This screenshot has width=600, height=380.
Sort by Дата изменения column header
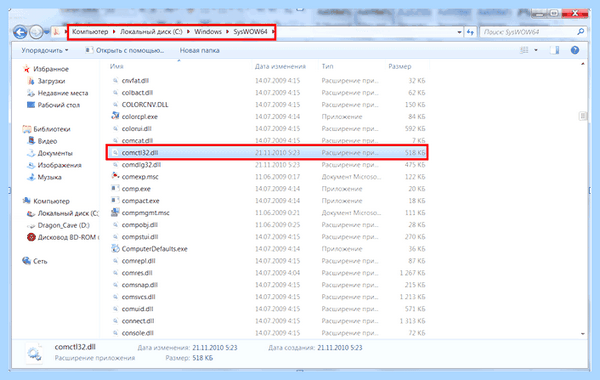(x=280, y=66)
